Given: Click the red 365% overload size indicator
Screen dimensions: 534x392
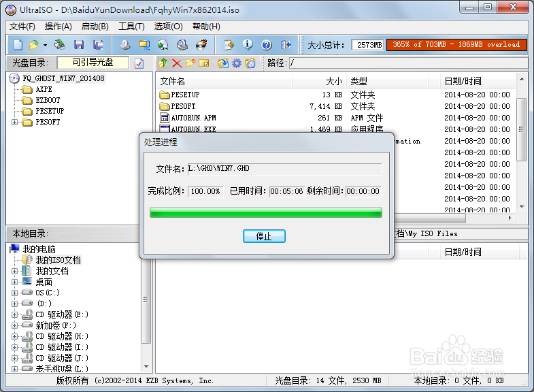Looking at the screenshot, I should point(456,45).
